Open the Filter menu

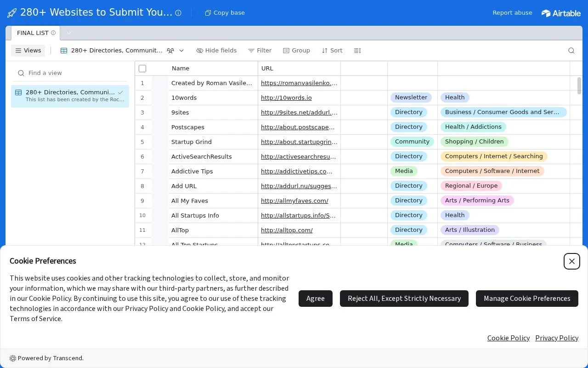click(260, 51)
